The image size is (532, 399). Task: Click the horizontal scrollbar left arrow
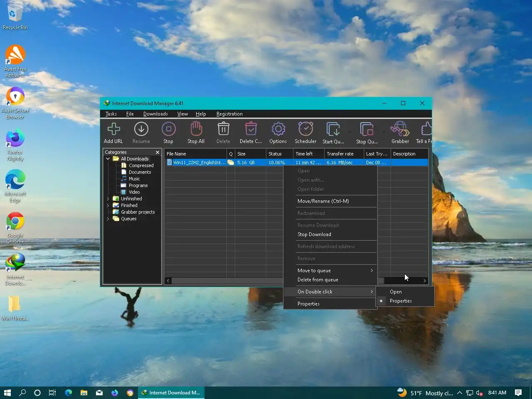[x=168, y=281]
